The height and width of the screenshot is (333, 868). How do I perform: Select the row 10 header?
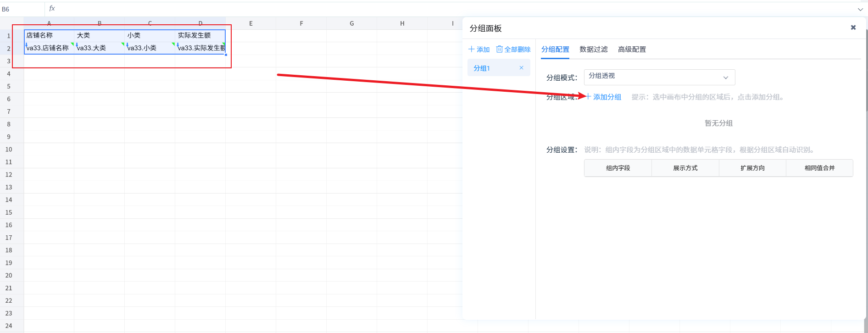(9, 150)
